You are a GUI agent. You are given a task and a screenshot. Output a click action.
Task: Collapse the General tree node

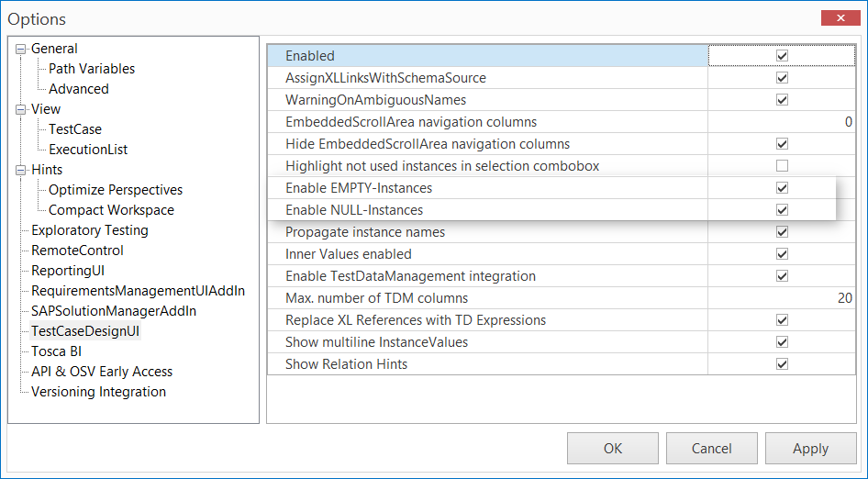pos(21,49)
